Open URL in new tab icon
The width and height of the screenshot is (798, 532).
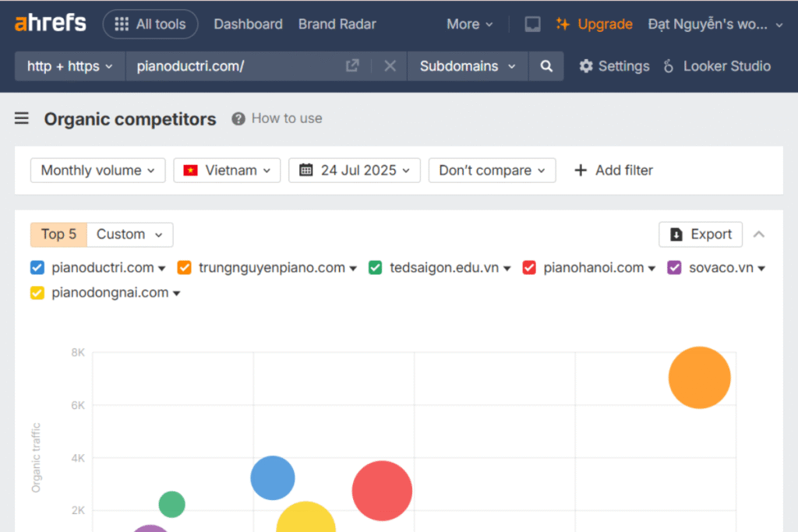[x=352, y=66]
